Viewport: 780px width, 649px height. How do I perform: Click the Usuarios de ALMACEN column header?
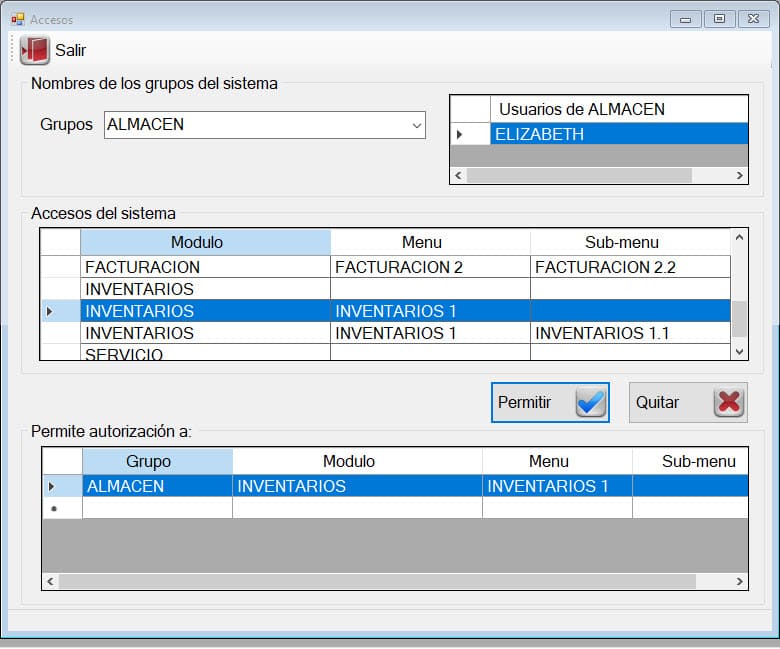point(619,109)
